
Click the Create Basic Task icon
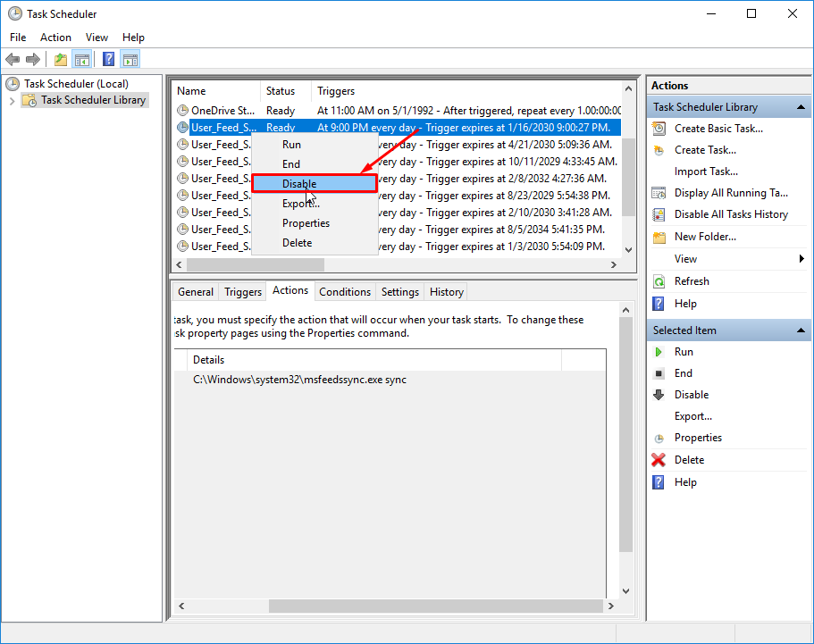coord(659,129)
